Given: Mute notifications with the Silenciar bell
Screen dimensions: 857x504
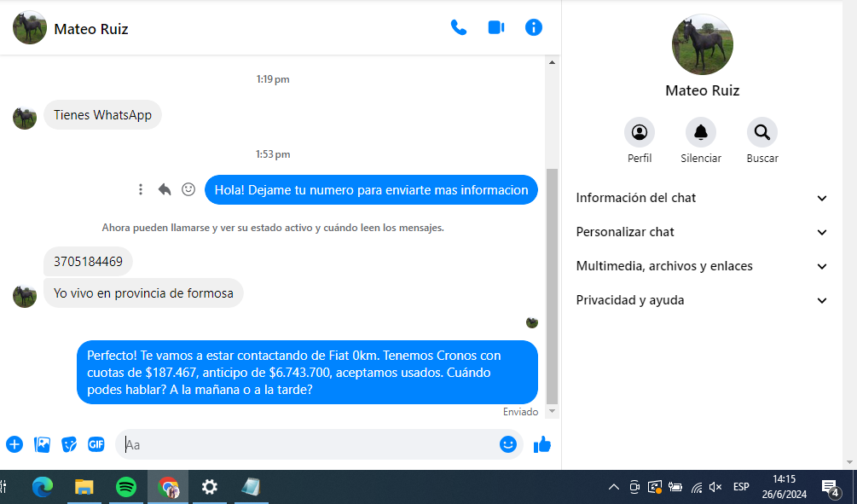Looking at the screenshot, I should (x=701, y=132).
